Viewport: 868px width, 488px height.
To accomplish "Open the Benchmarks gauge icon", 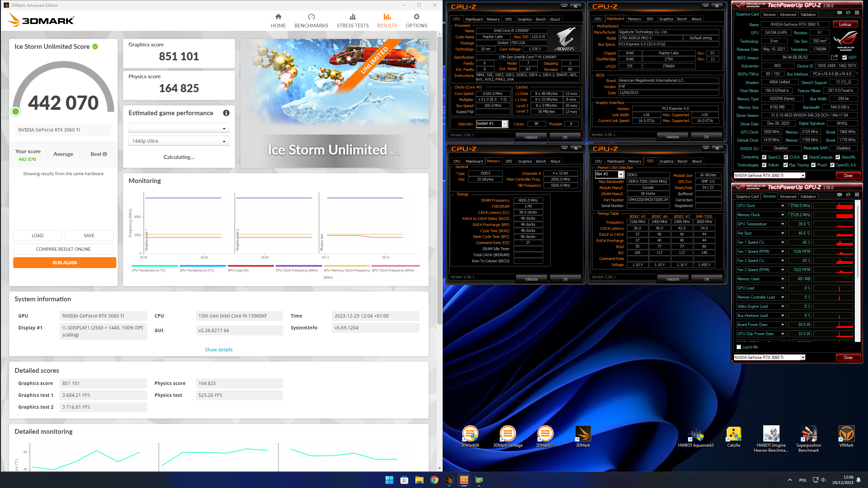I will [x=311, y=17].
